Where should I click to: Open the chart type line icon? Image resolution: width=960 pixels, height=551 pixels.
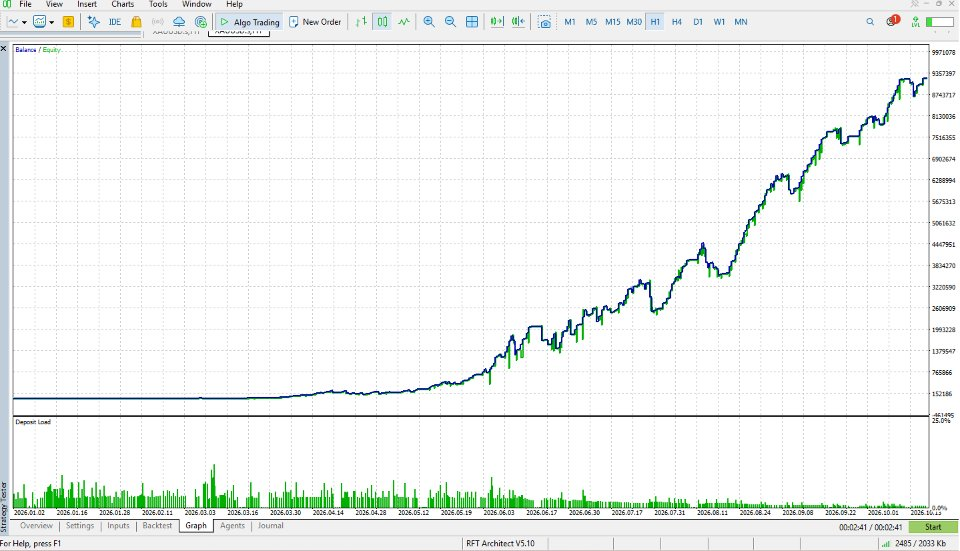tap(13, 22)
